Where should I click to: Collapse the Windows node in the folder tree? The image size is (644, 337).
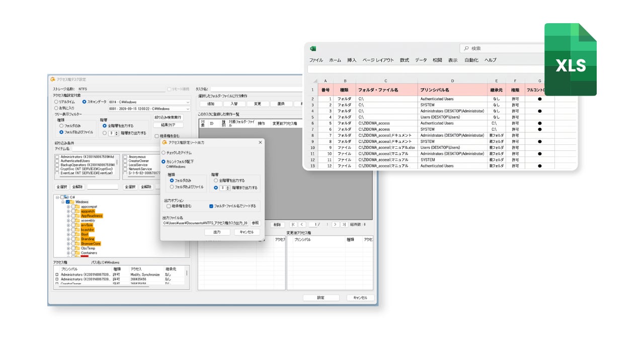(x=62, y=202)
